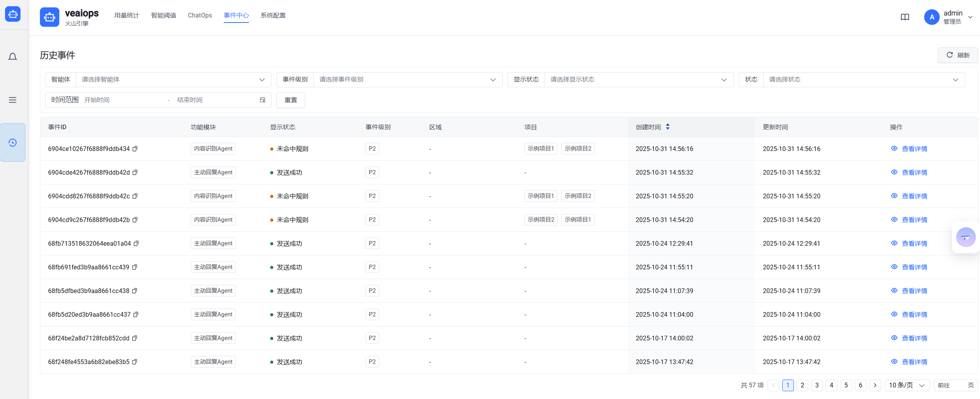Select the history clock icon in sidebar
The width and height of the screenshot is (980, 399).
pos(12,142)
